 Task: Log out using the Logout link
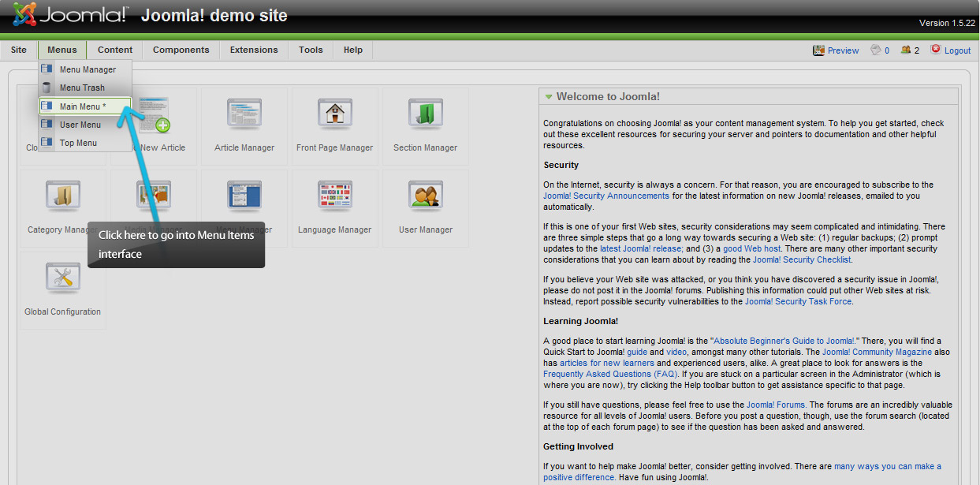tap(951, 50)
